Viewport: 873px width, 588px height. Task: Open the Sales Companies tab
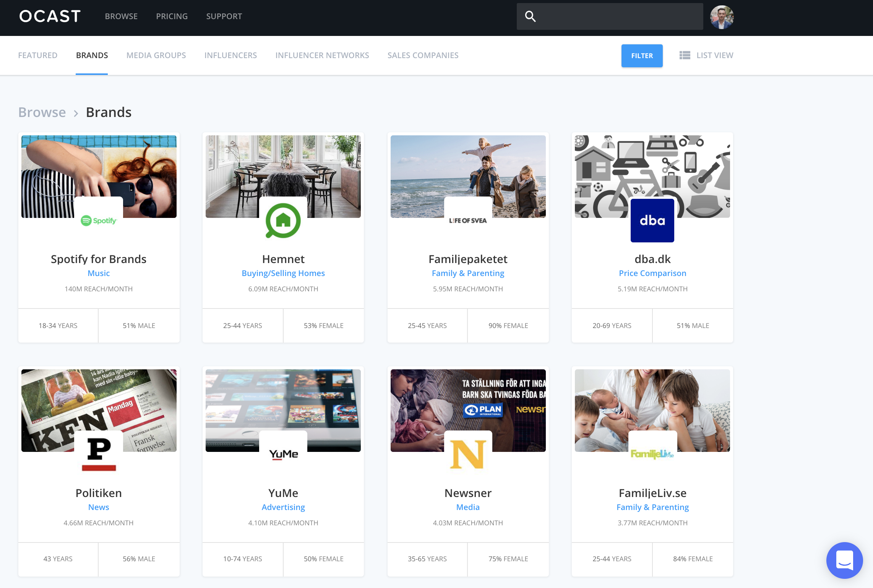tap(423, 55)
